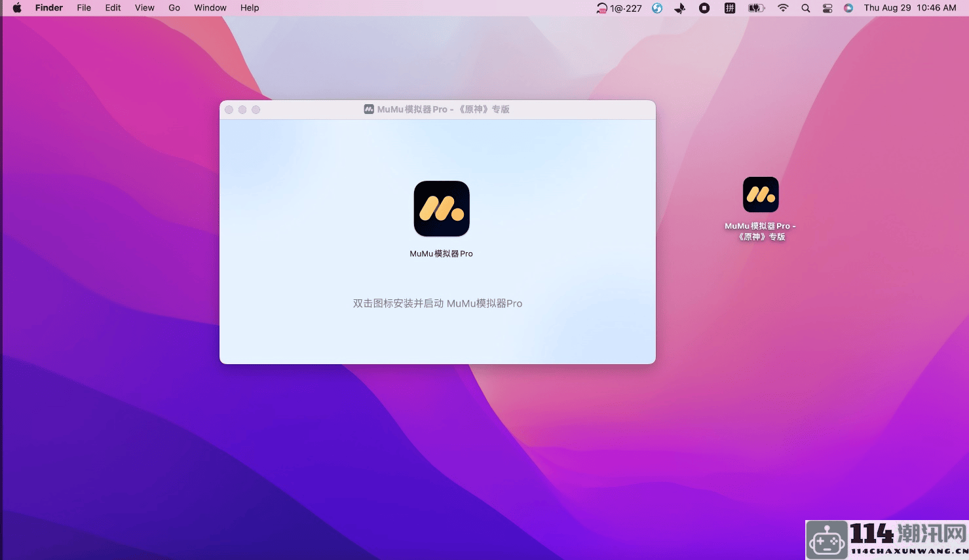Zoom the MuMu installer window
This screenshot has width=969, height=560.
[x=256, y=109]
